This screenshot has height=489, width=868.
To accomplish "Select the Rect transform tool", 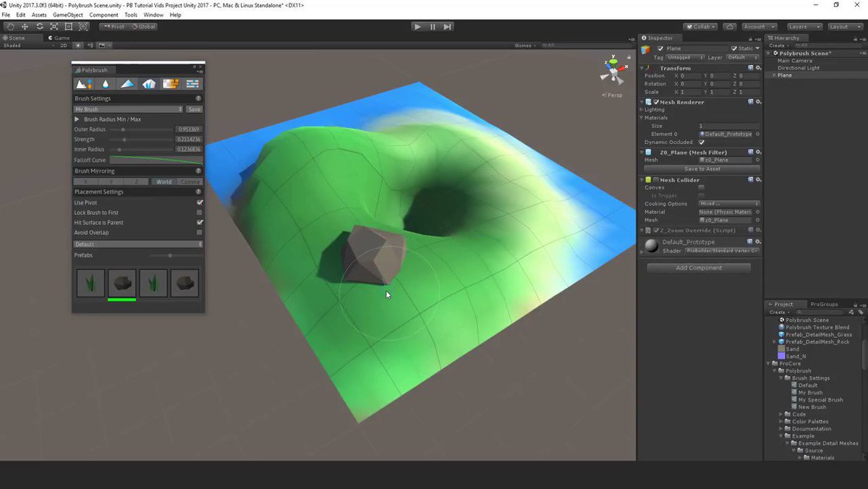I will coord(69,27).
